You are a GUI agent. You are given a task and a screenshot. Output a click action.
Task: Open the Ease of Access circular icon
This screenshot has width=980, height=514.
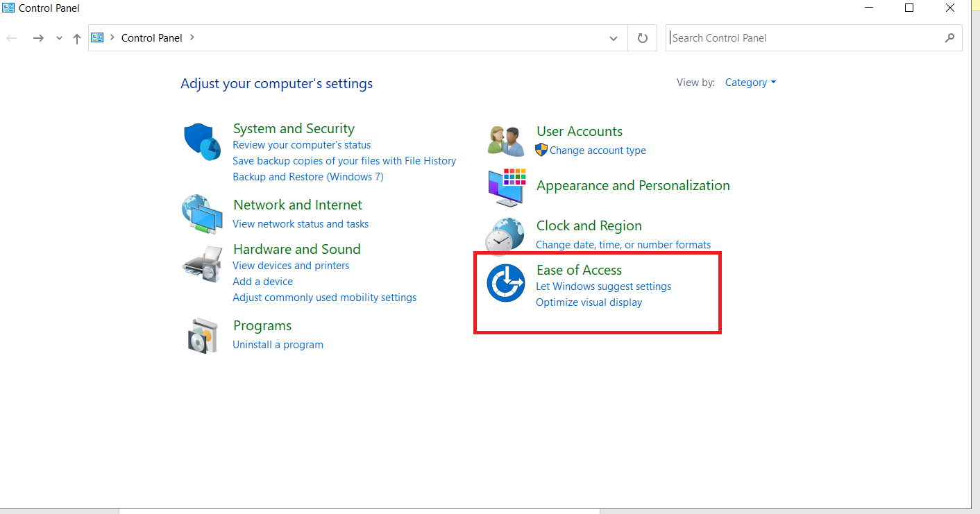coord(505,283)
